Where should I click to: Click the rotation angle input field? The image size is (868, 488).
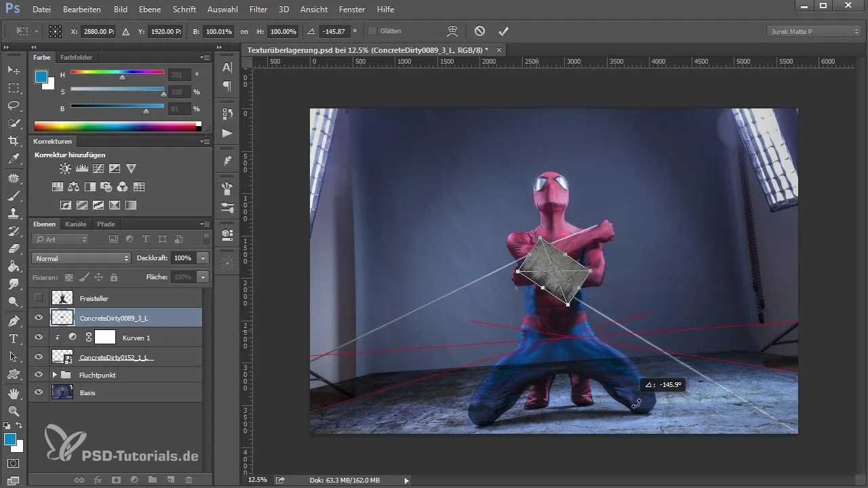pyautogui.click(x=334, y=31)
